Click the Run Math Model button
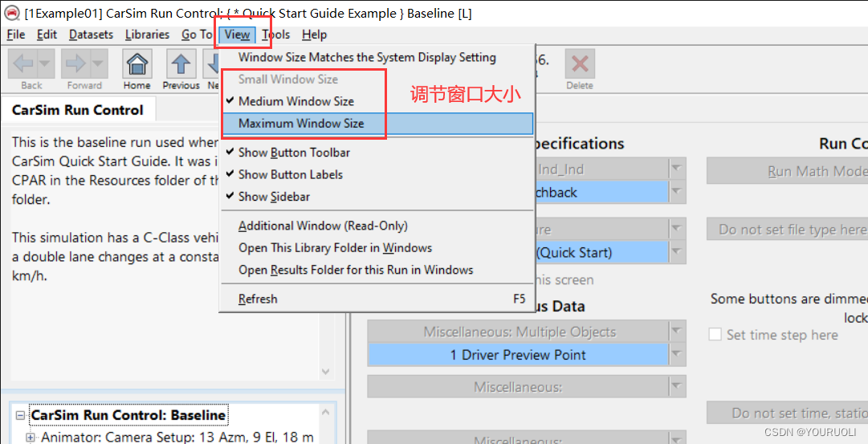The width and height of the screenshot is (868, 444). (787, 171)
